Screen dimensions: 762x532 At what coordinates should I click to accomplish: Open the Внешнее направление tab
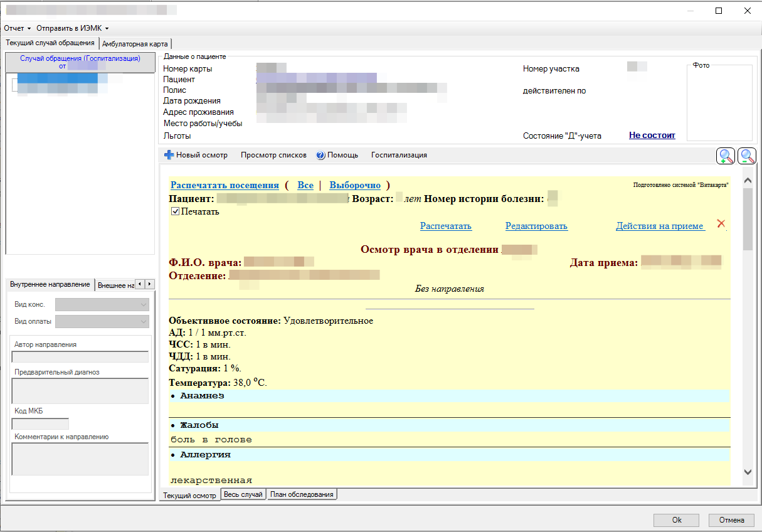(115, 285)
